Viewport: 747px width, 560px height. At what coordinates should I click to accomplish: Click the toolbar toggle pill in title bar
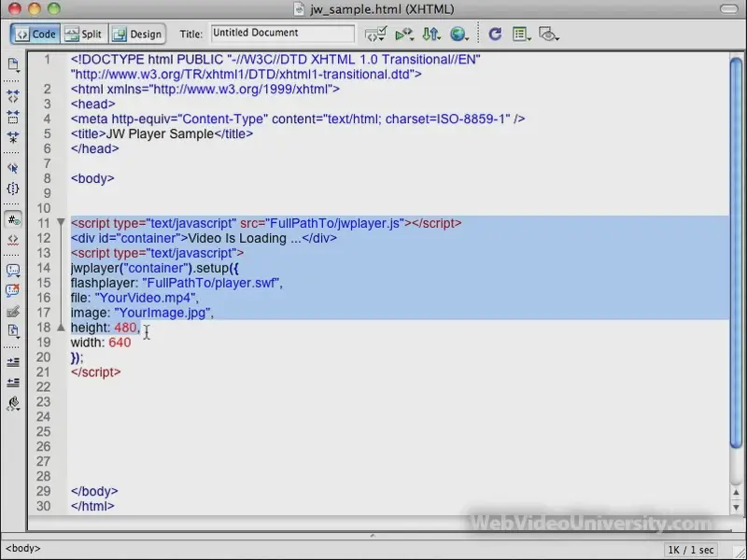[728, 8]
